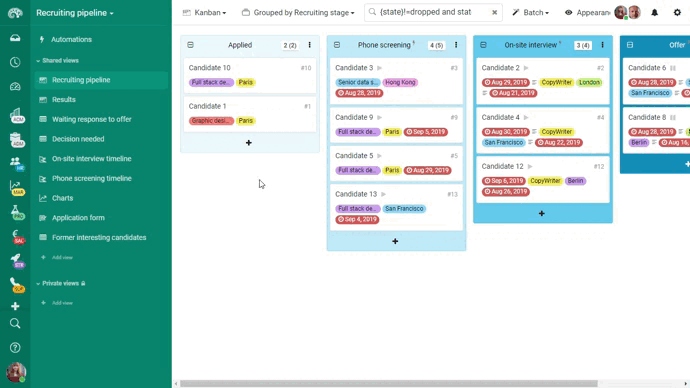690x388 pixels.
Task: Open notifications bell icon
Action: [x=654, y=13]
